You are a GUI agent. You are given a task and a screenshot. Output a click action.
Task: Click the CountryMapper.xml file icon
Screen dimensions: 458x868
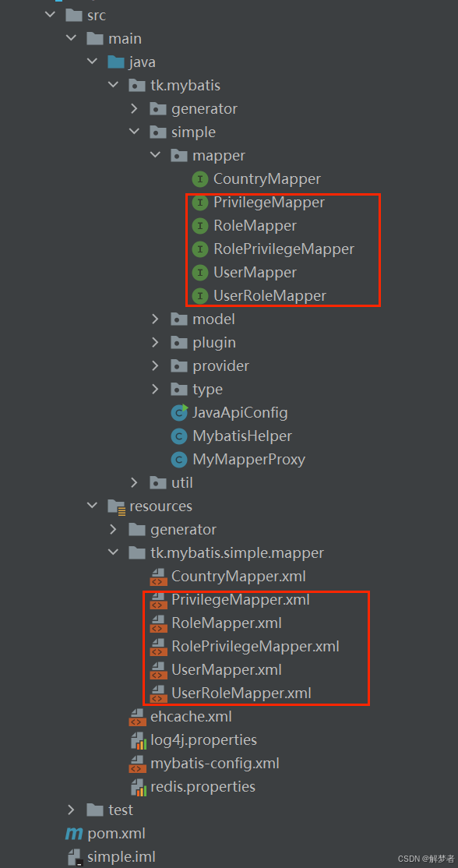158,577
